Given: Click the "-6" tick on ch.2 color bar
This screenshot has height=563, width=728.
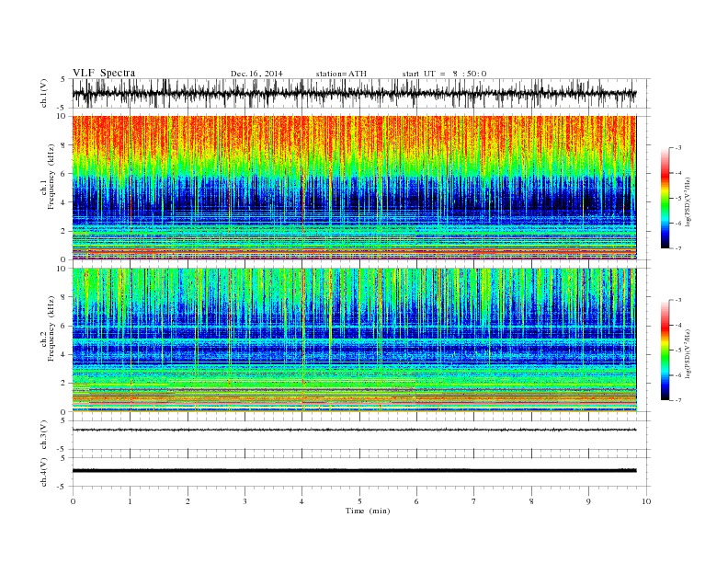Looking at the screenshot, I should coord(678,375).
